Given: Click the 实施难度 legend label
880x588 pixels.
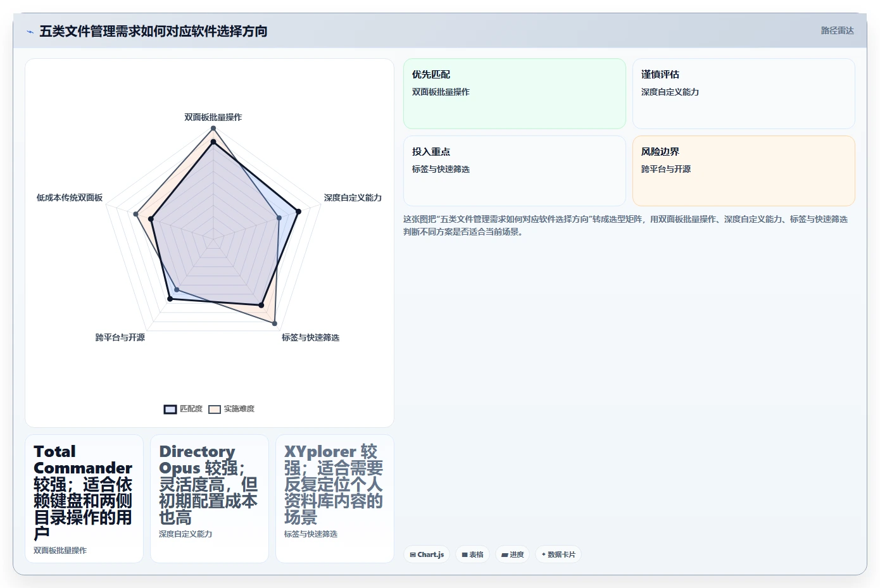Looking at the screenshot, I should 239,409.
